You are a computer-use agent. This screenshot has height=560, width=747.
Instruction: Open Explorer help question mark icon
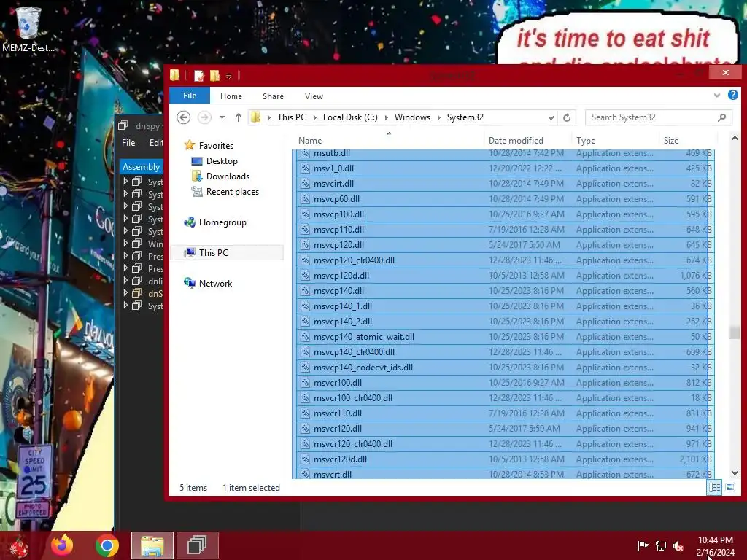point(732,96)
